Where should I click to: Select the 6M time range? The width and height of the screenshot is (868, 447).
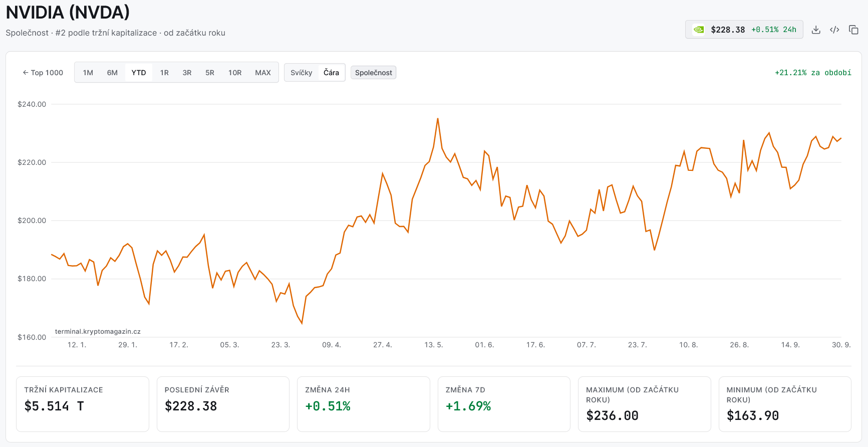[112, 73]
